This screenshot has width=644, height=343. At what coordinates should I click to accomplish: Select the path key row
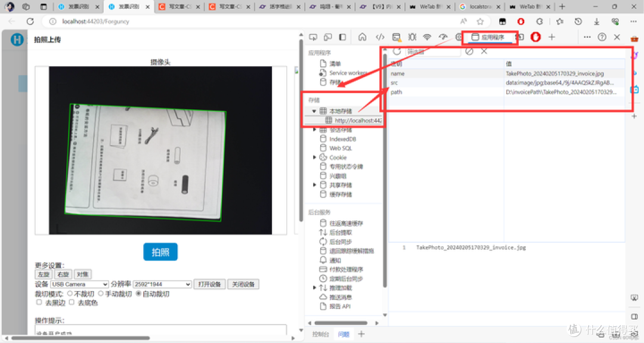coord(507,92)
